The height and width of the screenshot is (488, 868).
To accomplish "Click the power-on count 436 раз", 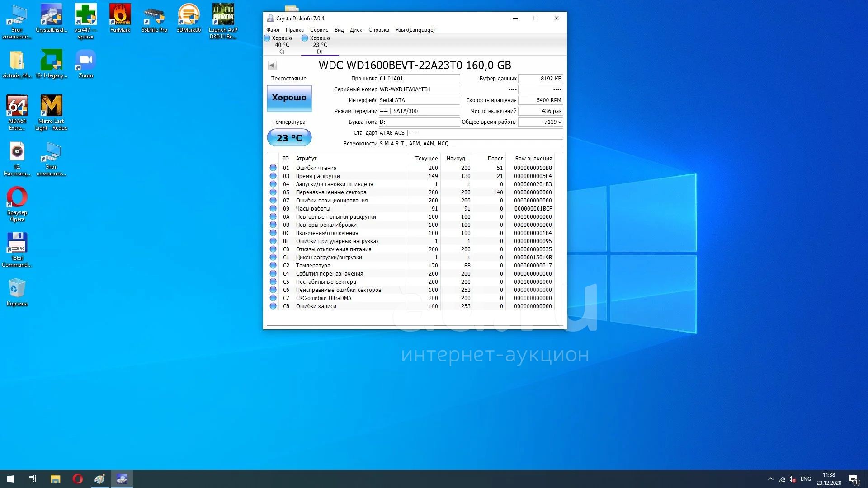I will 540,111.
